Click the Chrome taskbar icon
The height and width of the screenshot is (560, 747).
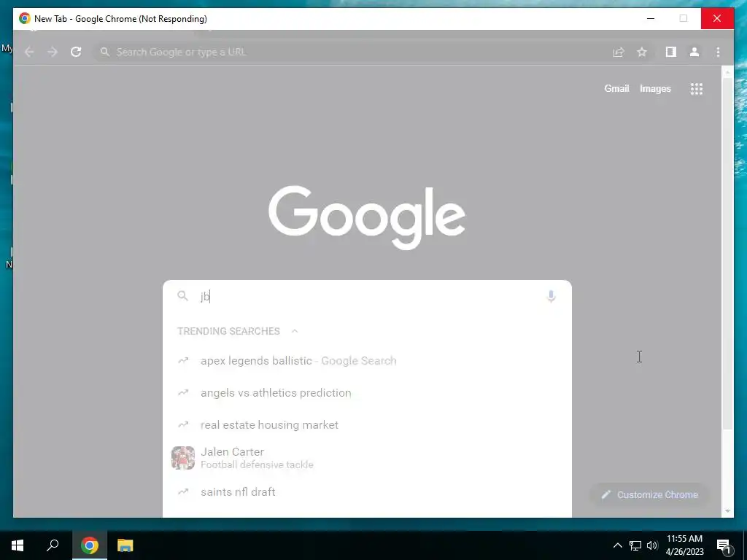point(90,545)
